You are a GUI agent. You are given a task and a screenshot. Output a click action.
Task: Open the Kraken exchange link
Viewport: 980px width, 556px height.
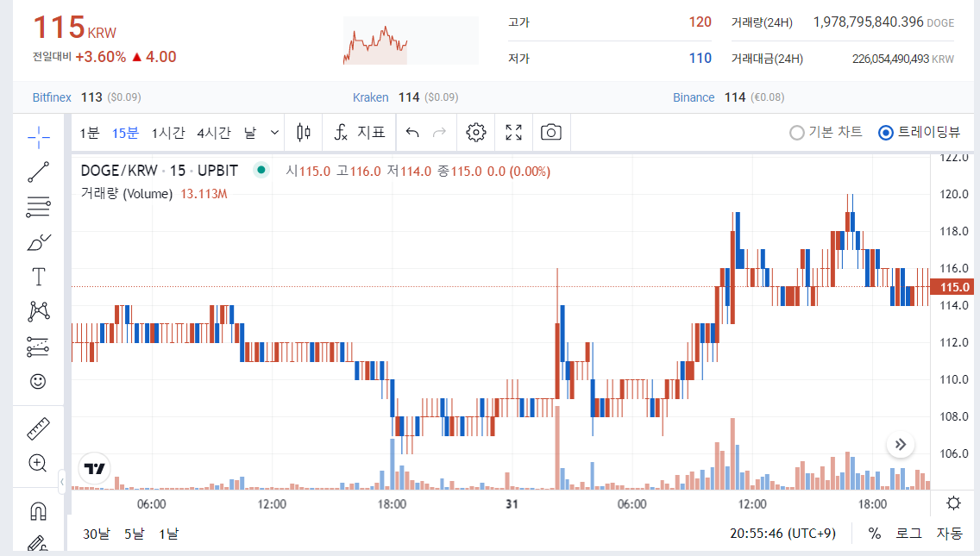pyautogui.click(x=371, y=97)
